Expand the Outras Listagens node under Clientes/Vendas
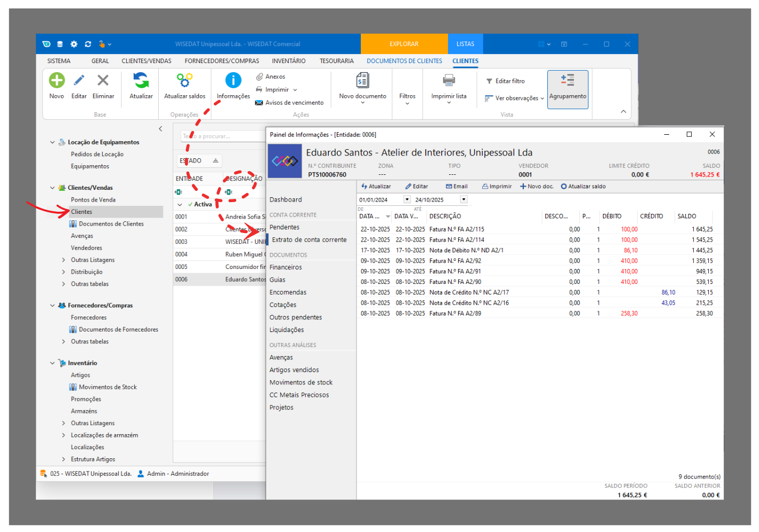Screen dimensions: 759x532 [64, 260]
